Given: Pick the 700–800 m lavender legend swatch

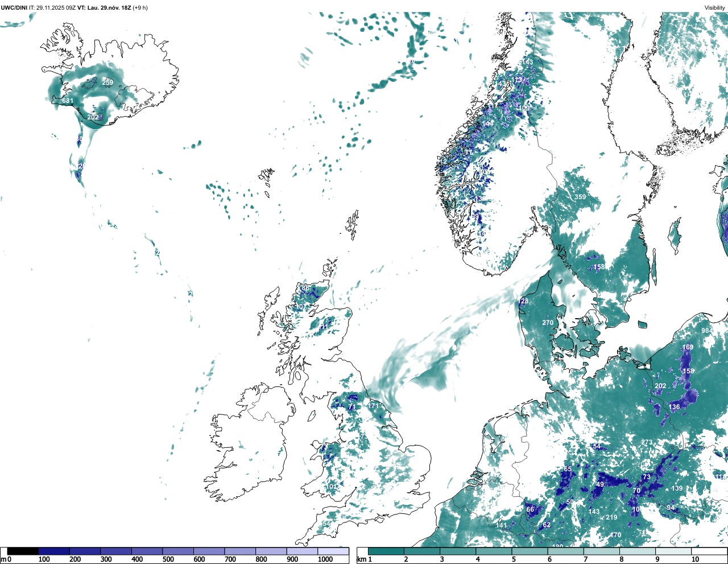Looking at the screenshot, I should 240,551.
